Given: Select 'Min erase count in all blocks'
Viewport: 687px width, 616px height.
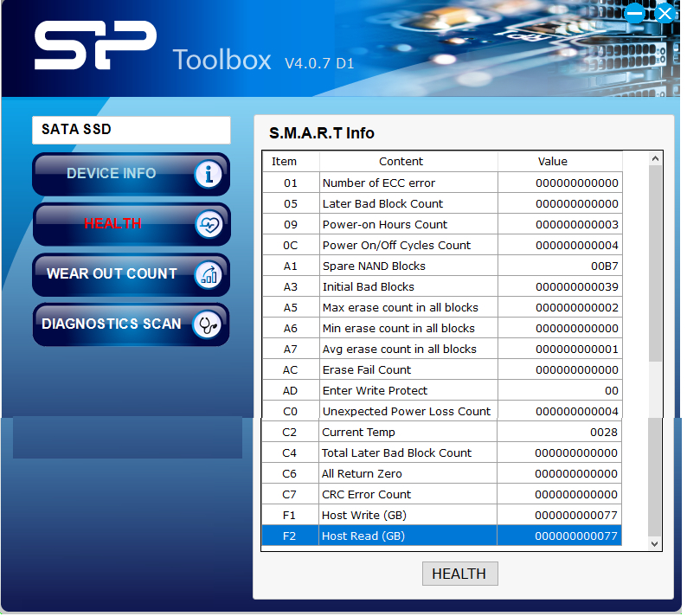Looking at the screenshot, I should tap(442, 328).
